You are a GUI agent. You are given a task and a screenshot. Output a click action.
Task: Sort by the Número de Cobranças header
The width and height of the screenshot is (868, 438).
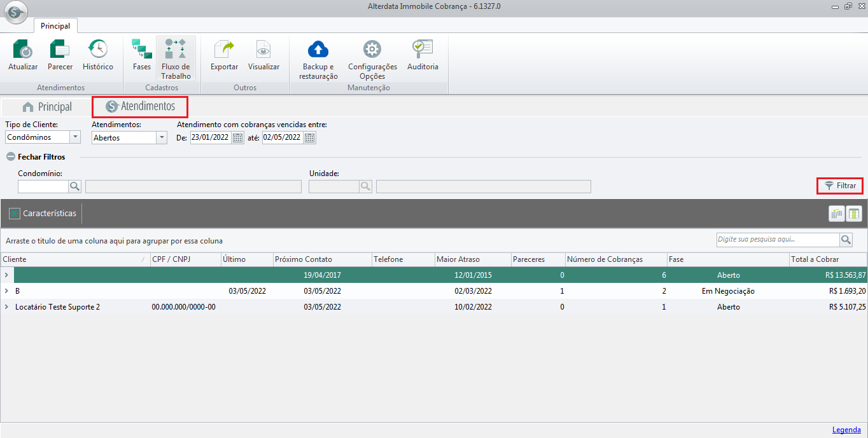tap(615, 259)
